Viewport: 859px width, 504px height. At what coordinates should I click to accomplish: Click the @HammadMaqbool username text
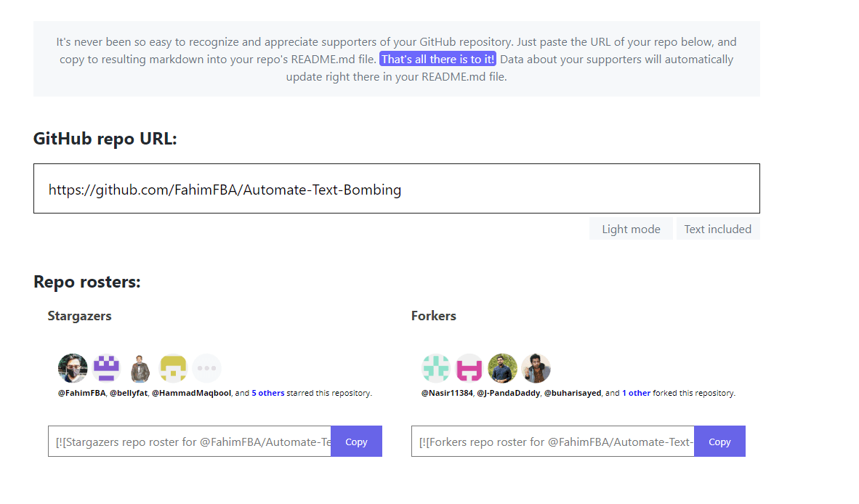click(x=191, y=394)
